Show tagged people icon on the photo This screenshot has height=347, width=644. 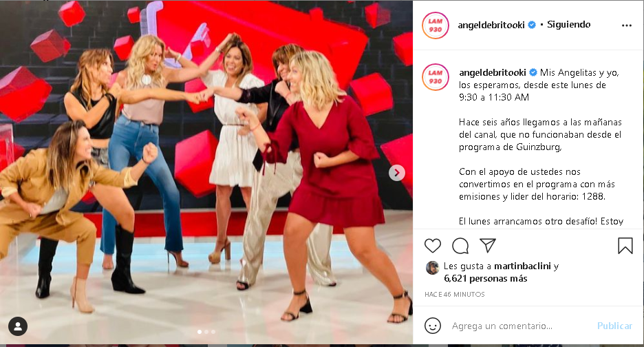click(x=18, y=326)
